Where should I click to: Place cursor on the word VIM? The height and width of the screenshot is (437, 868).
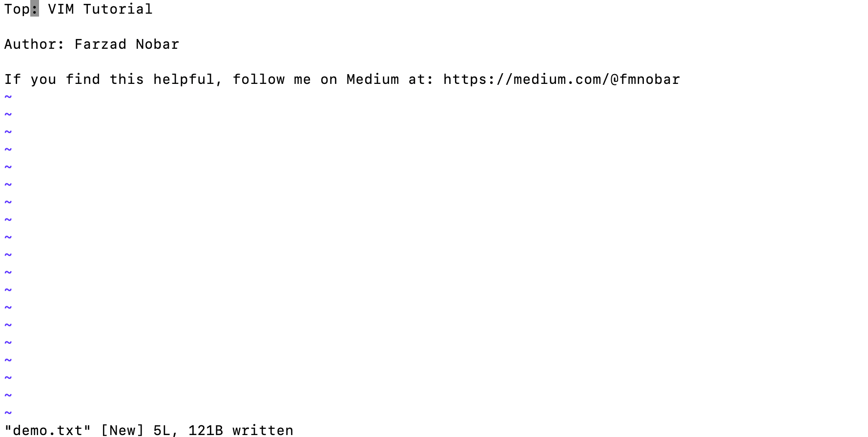click(x=61, y=9)
